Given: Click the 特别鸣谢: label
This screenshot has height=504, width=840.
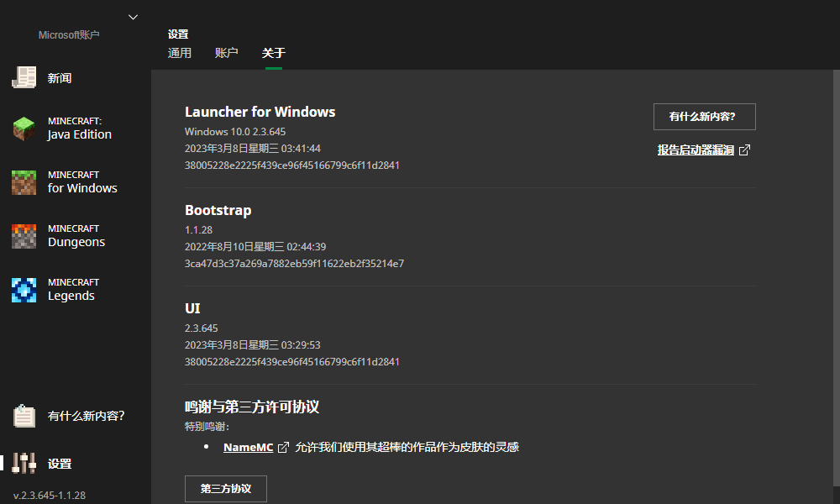Looking at the screenshot, I should (x=207, y=427).
